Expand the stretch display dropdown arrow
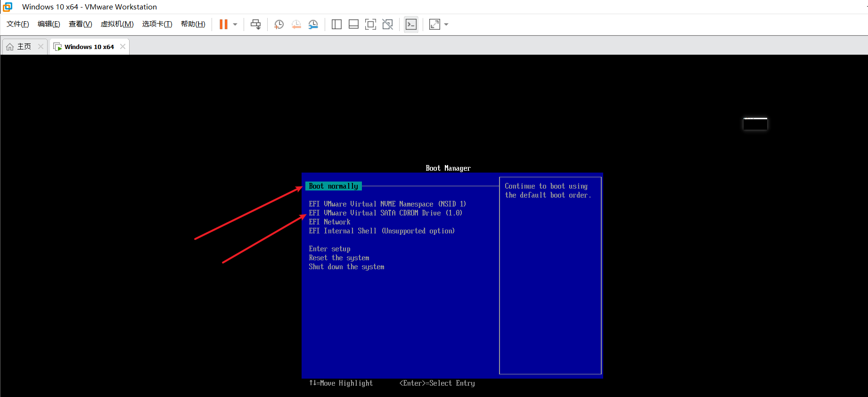Screen dimensions: 868x397 (x=446, y=25)
